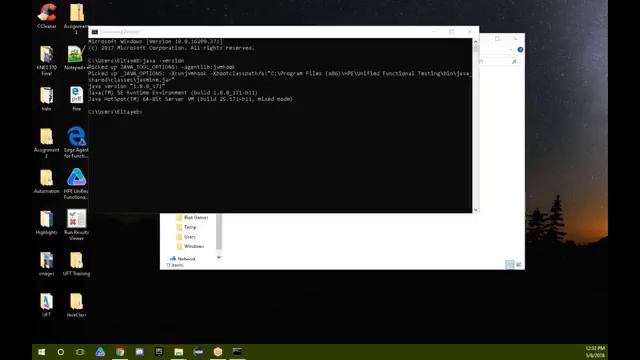Select the UFT Training desktop folder
This screenshot has width=640, height=360.
click(76, 264)
